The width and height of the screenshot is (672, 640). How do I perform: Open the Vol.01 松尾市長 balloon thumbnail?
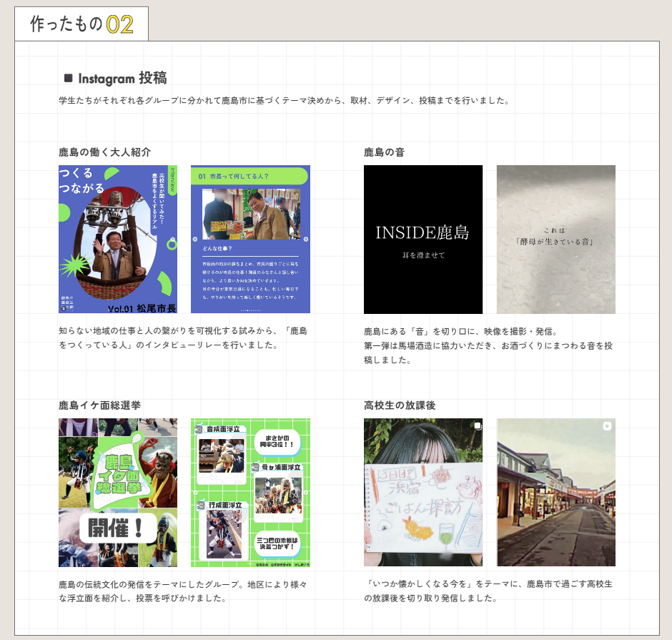pyautogui.click(x=118, y=240)
